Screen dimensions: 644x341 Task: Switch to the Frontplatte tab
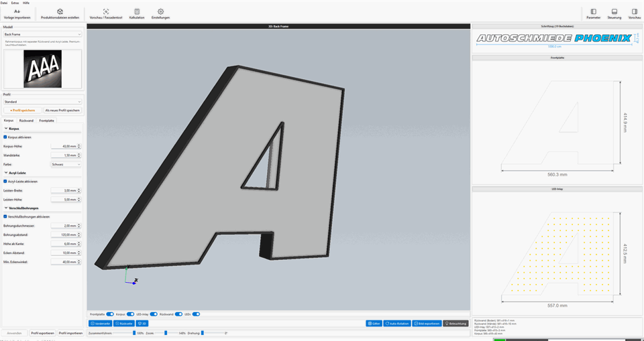(x=46, y=121)
